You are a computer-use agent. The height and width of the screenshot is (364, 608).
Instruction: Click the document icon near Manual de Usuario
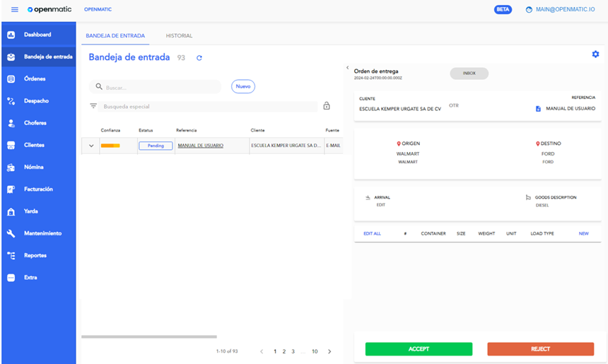click(538, 109)
